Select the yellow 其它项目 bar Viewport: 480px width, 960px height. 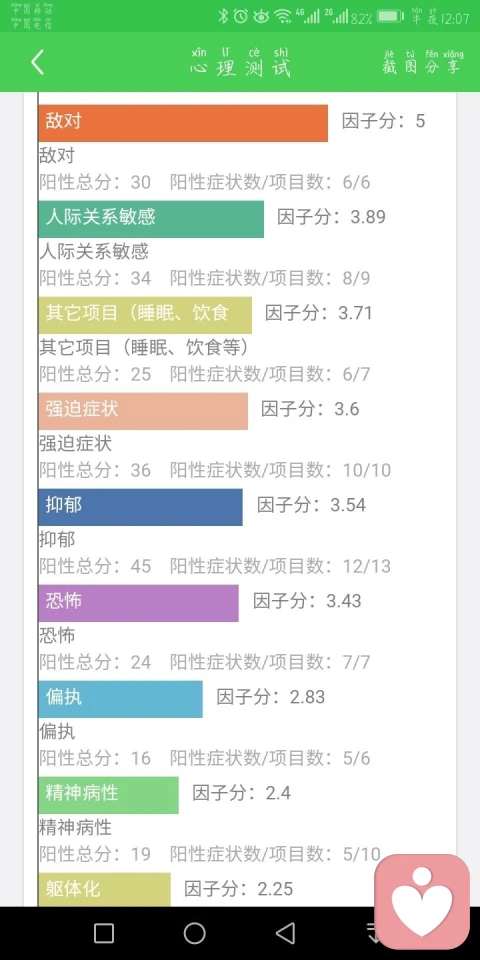coord(145,315)
